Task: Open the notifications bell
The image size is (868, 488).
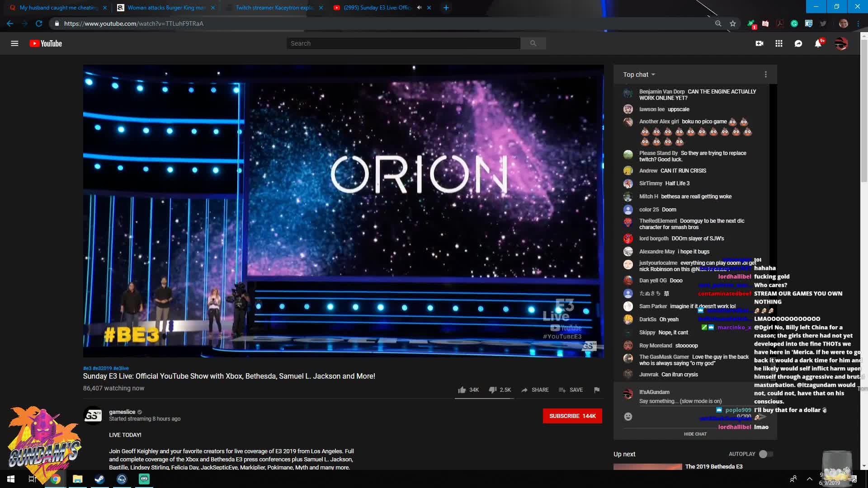Action: (818, 43)
